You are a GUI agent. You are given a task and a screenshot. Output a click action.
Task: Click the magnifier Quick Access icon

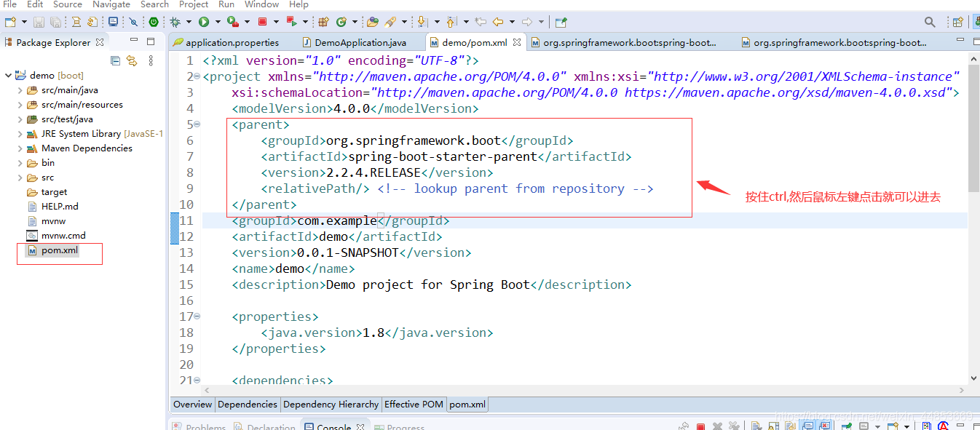click(930, 22)
